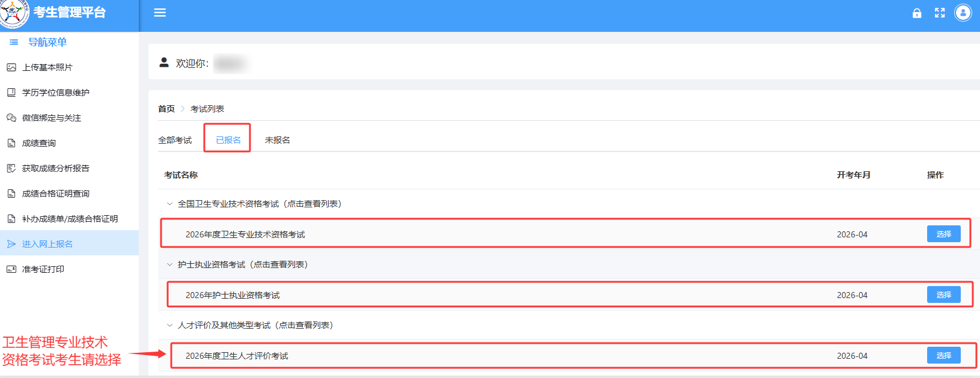
Task: Click the platform logo in header
Action: pos(14,13)
